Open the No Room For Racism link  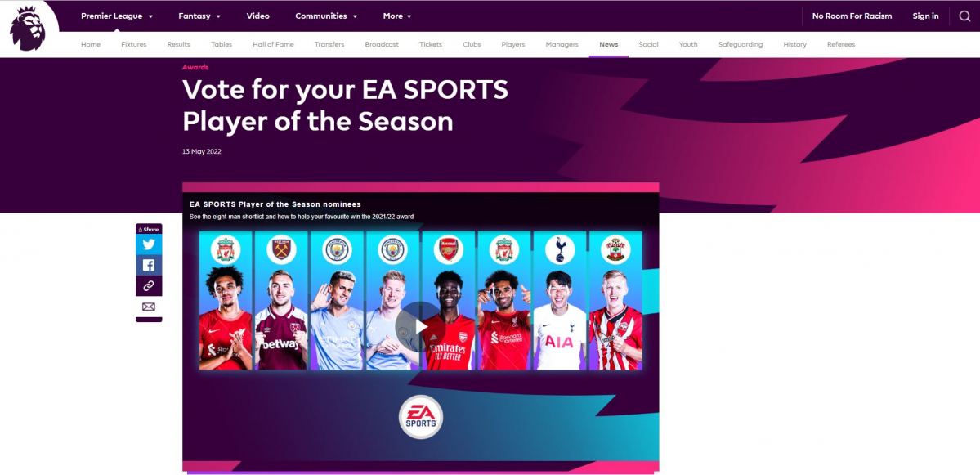852,16
